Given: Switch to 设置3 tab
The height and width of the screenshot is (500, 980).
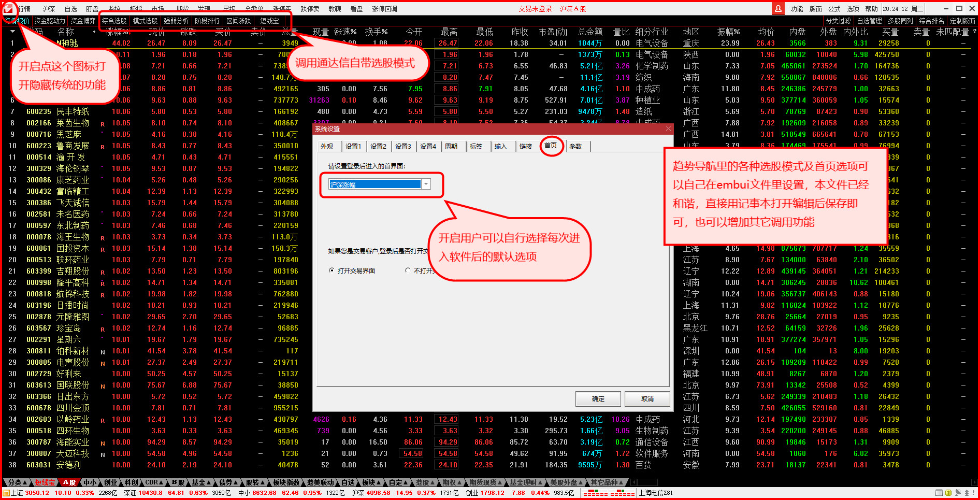Looking at the screenshot, I should click(402, 147).
